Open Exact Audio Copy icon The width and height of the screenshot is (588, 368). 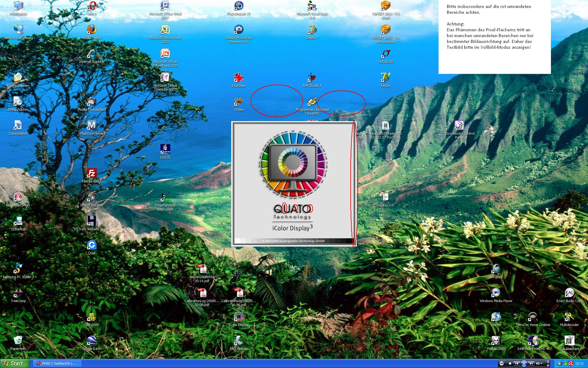[x=569, y=293]
